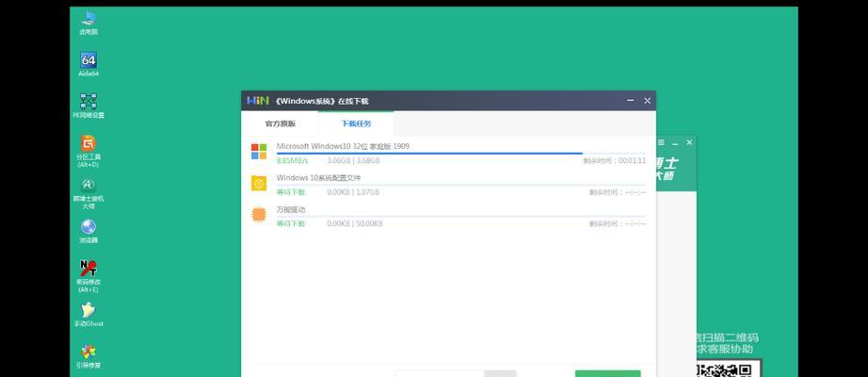Open 韩博士装机大师 desktop shortcut
Viewport: 868px width, 377px height.
(88, 193)
